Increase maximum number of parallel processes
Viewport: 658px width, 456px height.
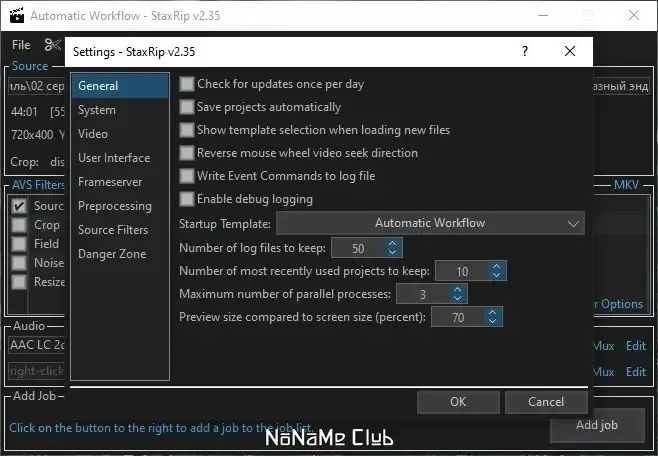click(457, 289)
